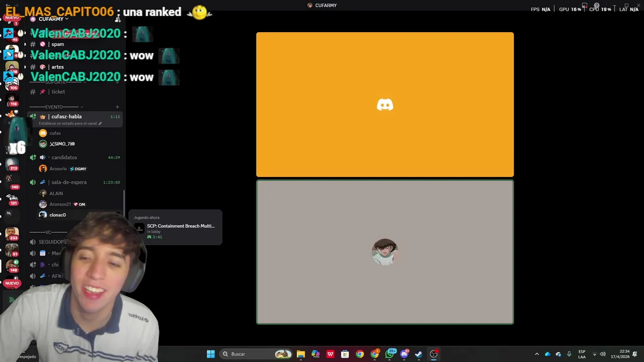644x362 pixels.
Task: Open WPS Office from the taskbar
Action: pos(330,354)
